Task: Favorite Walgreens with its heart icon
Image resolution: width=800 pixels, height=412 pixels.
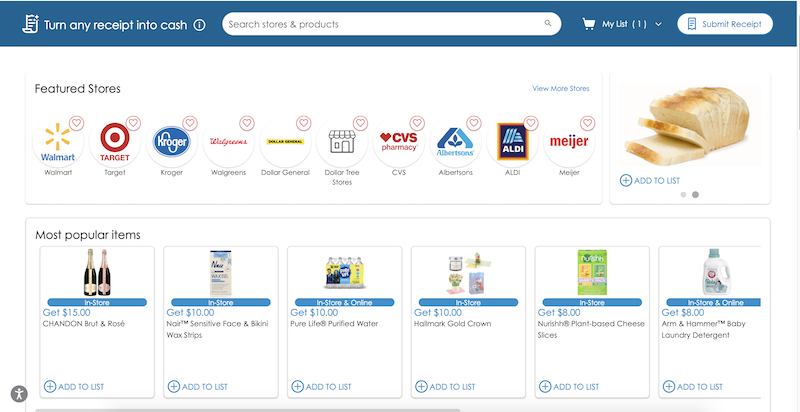Action: [247, 123]
